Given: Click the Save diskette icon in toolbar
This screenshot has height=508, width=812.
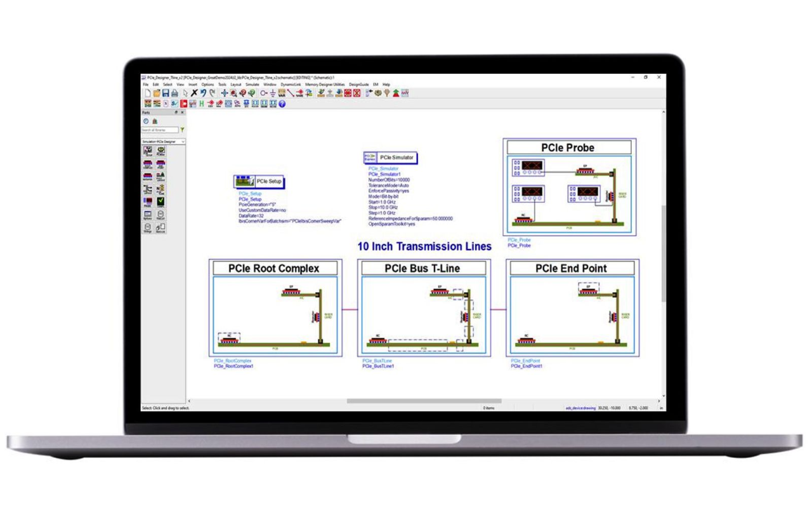Looking at the screenshot, I should pyautogui.click(x=166, y=93).
